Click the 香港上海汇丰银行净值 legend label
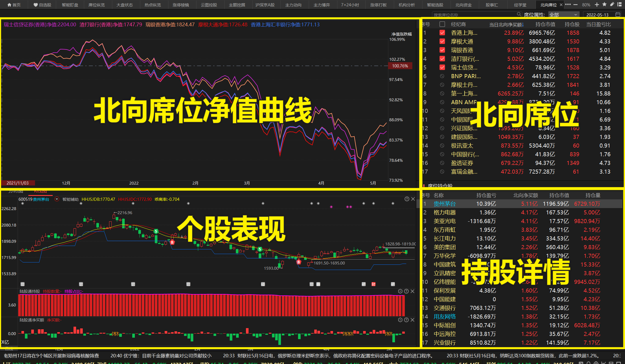 click(285, 25)
